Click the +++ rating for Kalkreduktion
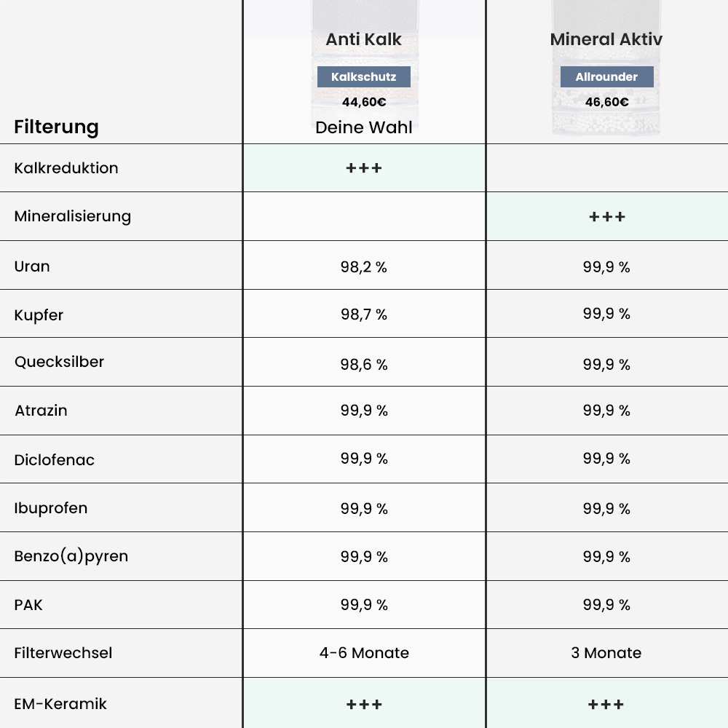728x728 pixels. 364,168
